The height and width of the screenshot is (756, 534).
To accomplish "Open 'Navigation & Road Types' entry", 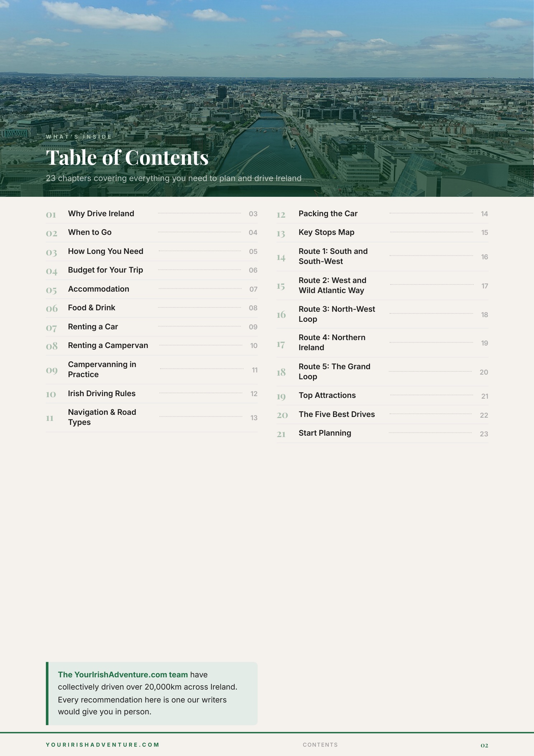I will (151, 417).
